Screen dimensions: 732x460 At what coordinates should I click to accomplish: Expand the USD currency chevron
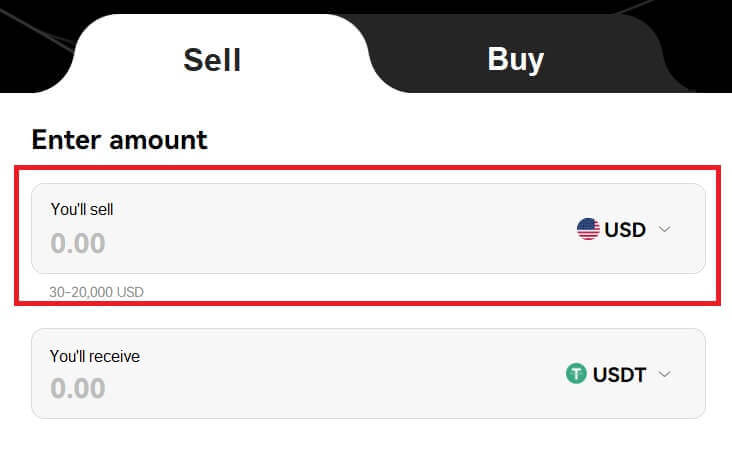coord(665,230)
